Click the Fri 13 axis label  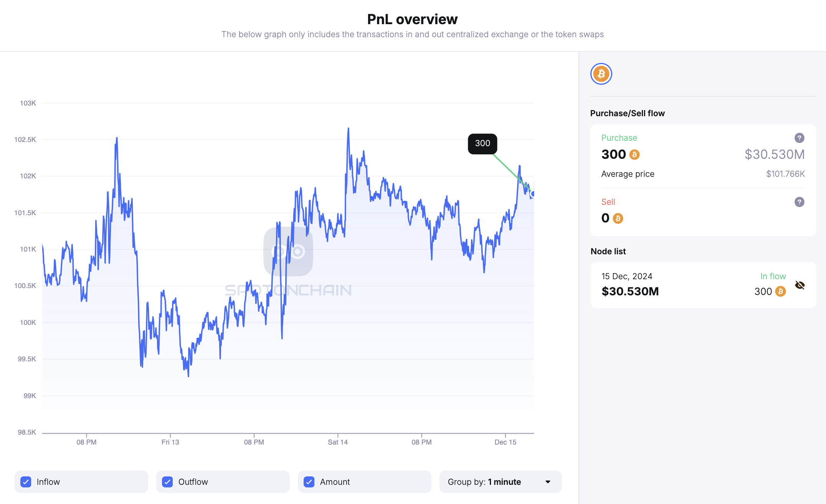pos(170,442)
